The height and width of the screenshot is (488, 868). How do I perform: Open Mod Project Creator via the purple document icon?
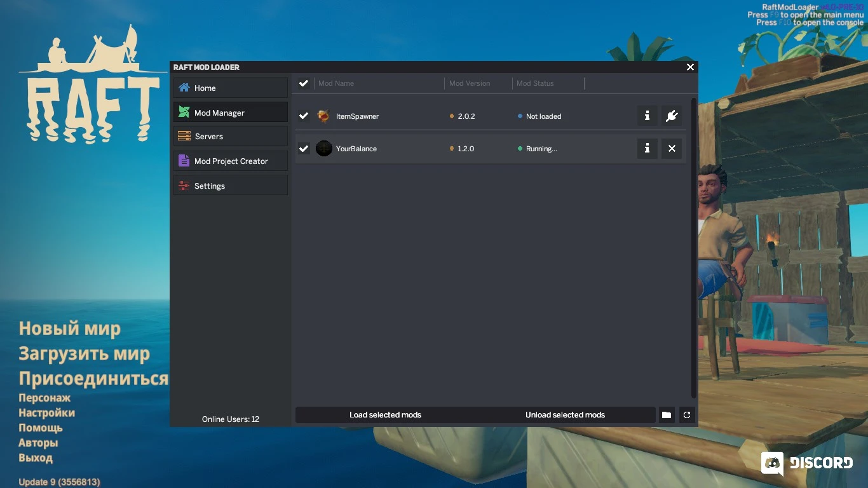[x=185, y=161]
